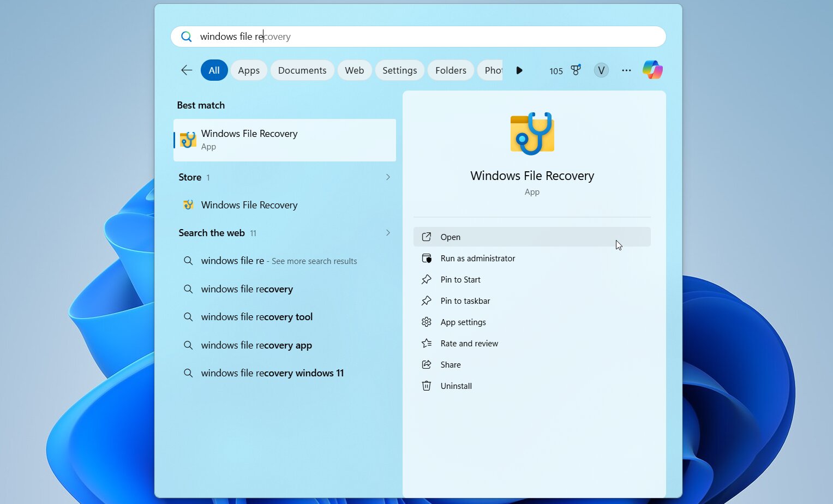Click the arrow revealing more filter categories
The image size is (833, 504).
click(519, 70)
